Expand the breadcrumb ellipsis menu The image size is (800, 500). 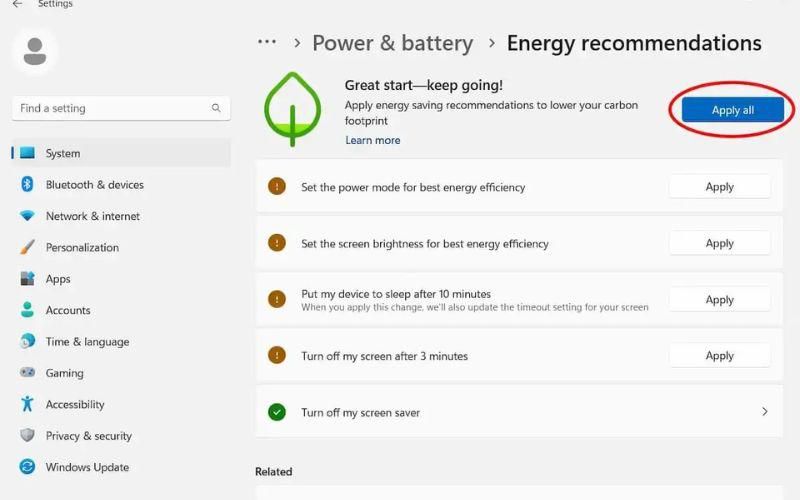(267, 42)
